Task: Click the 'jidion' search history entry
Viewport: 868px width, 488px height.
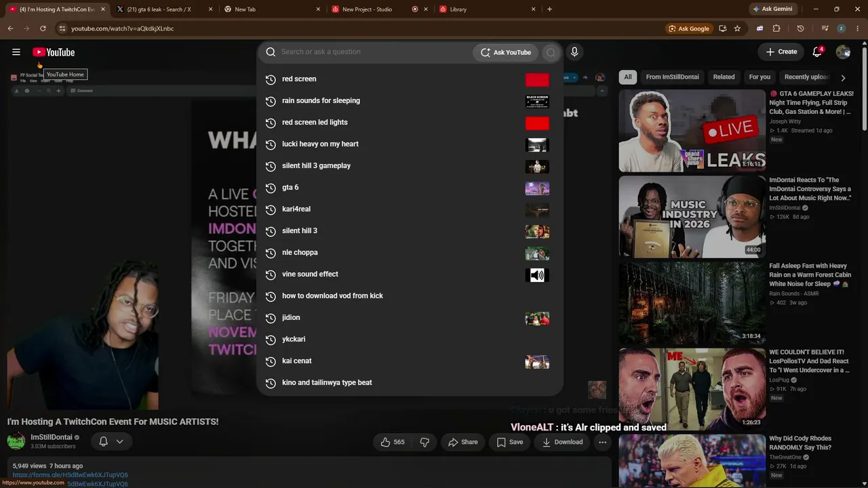Action: click(x=410, y=318)
